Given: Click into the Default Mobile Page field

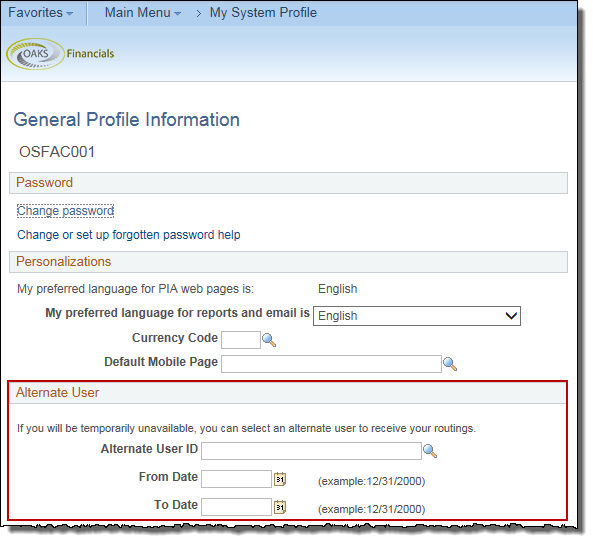Looking at the screenshot, I should (331, 364).
